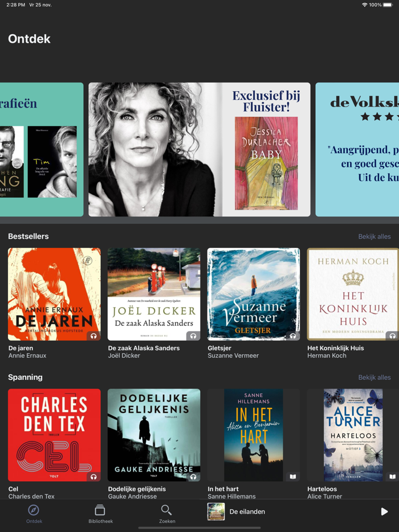Check the Wi-Fi status indicator

[x=364, y=5]
